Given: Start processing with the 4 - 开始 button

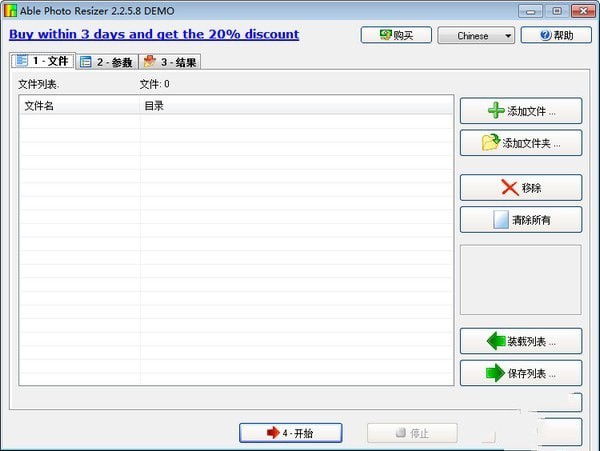Looking at the screenshot, I should point(291,433).
